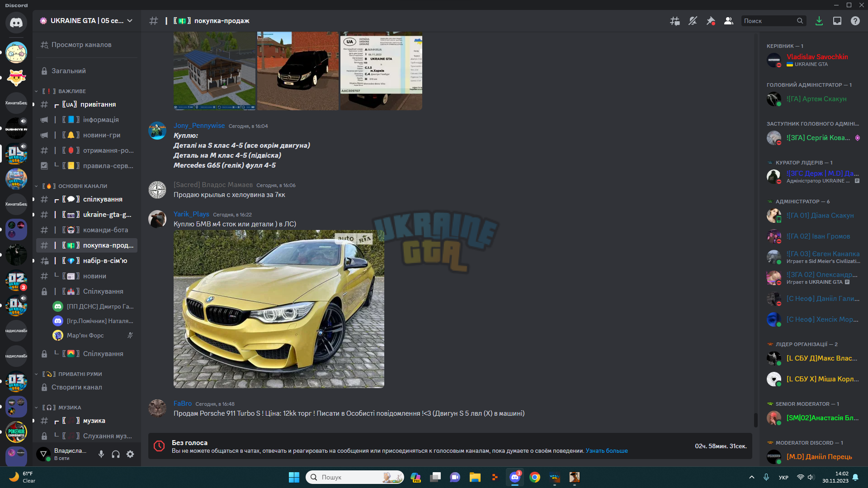Screen dimensions: 868x488
Task: Toggle channel notification bell in header
Action: coord(693,21)
